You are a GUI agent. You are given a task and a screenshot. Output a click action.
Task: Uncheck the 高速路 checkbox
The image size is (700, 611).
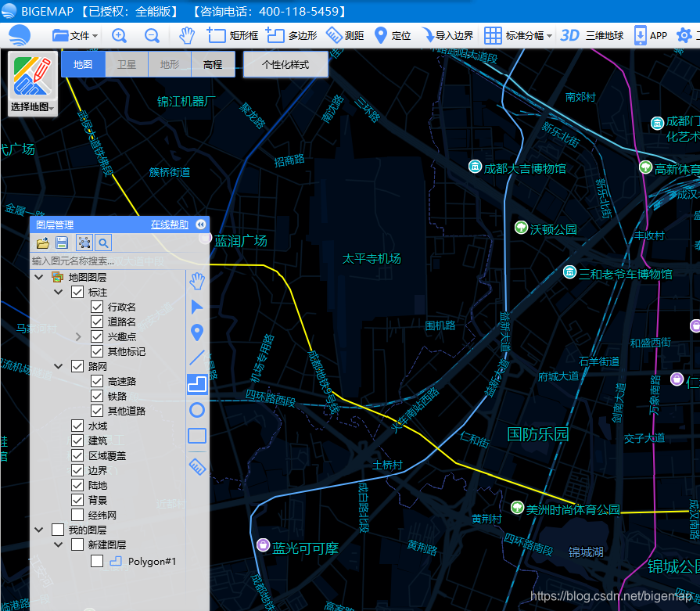click(97, 381)
